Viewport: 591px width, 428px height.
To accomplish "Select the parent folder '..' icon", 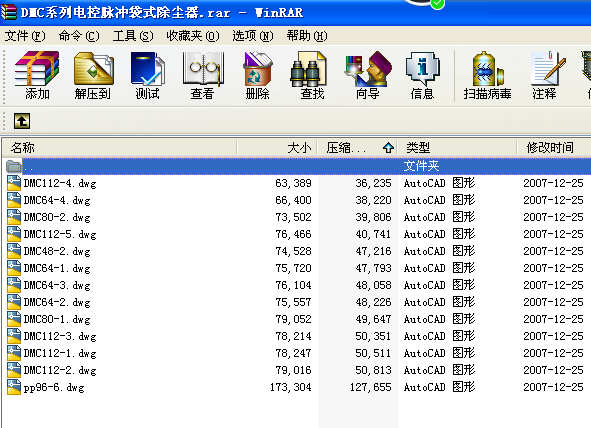I will [x=14, y=166].
